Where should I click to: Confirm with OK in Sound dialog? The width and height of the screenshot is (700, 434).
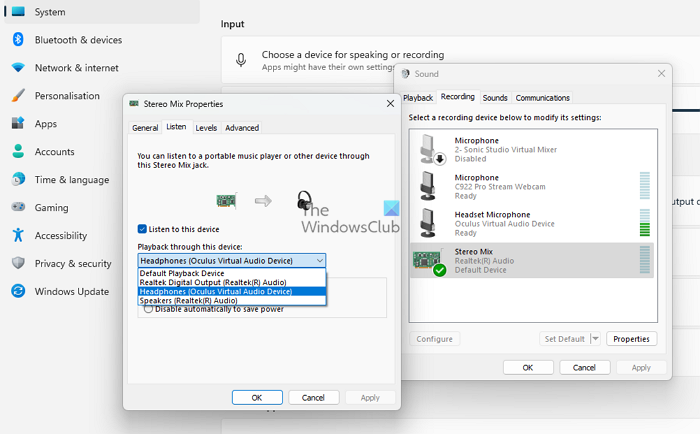[528, 367]
